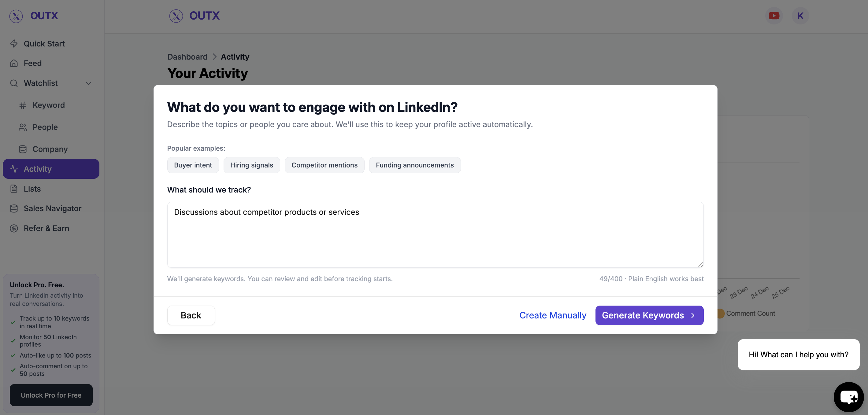Click the breadcrumb chevron after Dashboard

click(x=214, y=57)
